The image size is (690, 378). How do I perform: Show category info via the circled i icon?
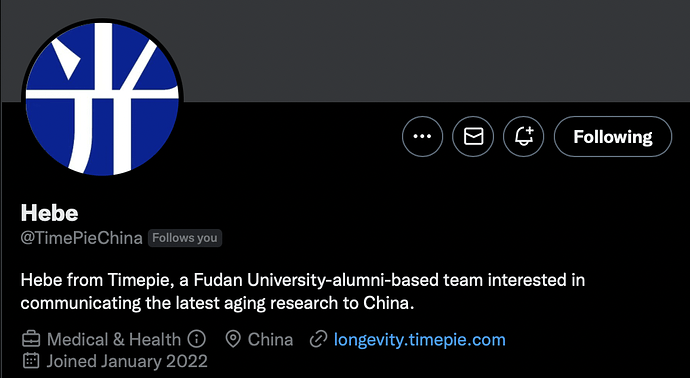(196, 339)
